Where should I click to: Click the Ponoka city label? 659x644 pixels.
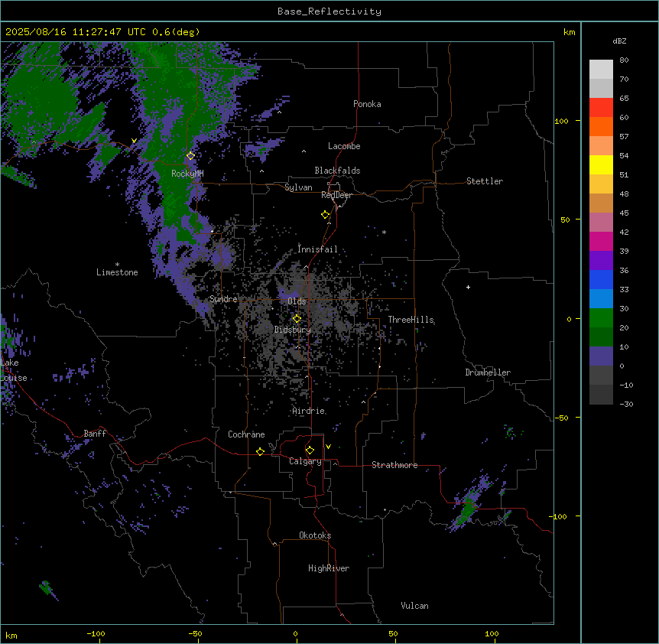pos(367,104)
